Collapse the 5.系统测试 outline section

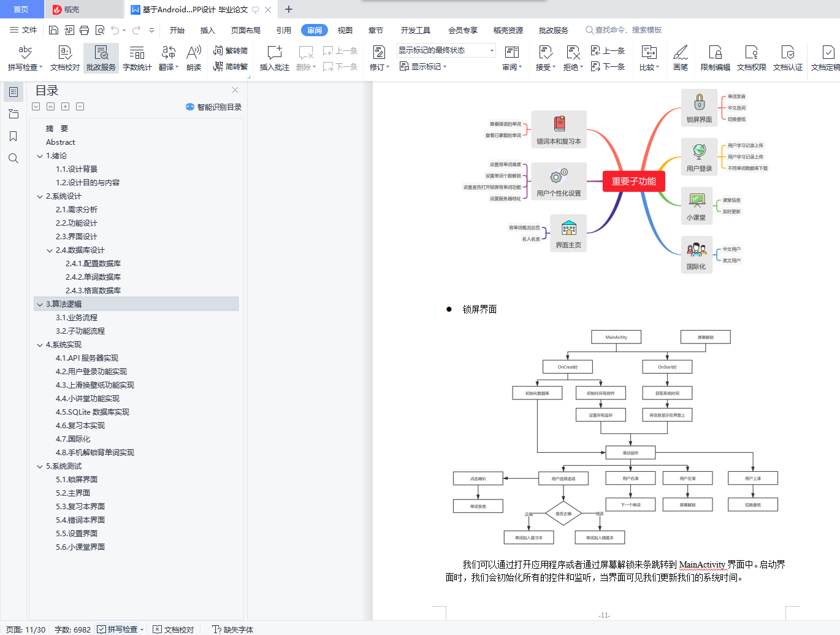[x=40, y=466]
